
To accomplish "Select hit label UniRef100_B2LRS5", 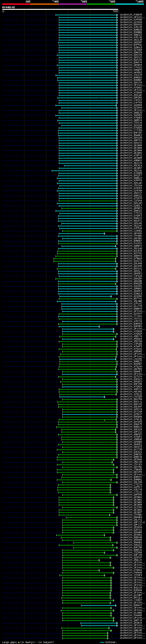I will tap(131, 251).
